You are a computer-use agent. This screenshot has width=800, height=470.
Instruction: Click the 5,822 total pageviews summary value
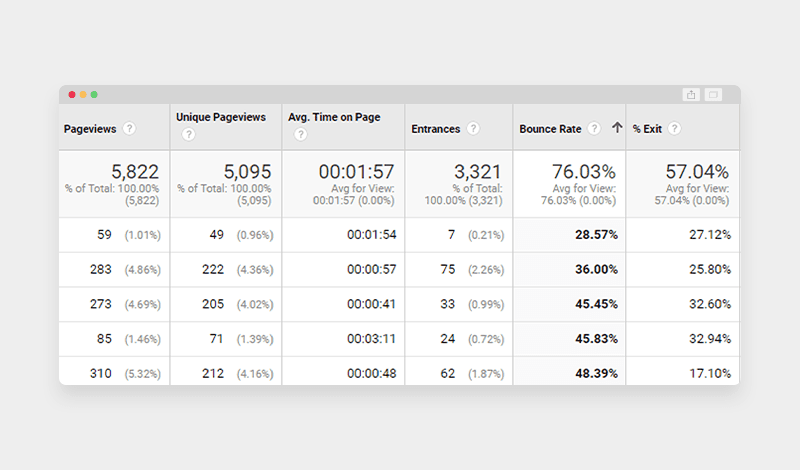(135, 171)
